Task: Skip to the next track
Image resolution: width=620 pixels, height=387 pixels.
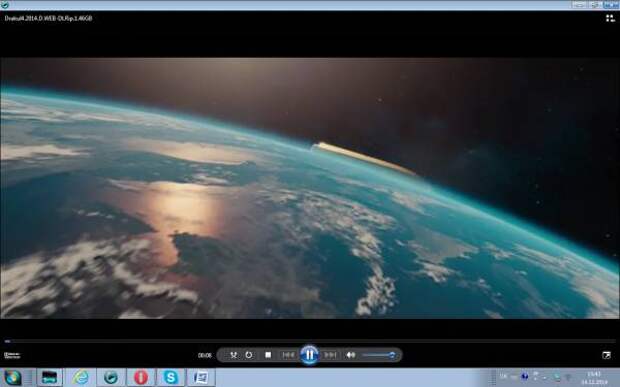Action: click(x=331, y=355)
